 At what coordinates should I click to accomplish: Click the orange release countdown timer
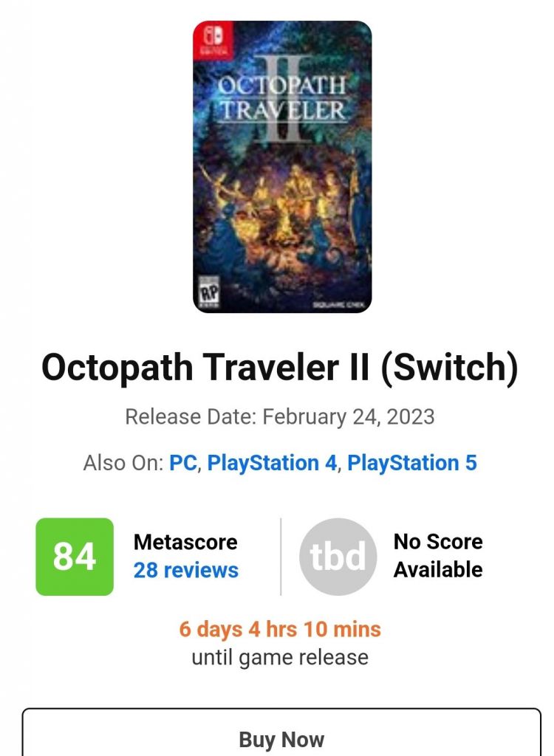[280, 629]
